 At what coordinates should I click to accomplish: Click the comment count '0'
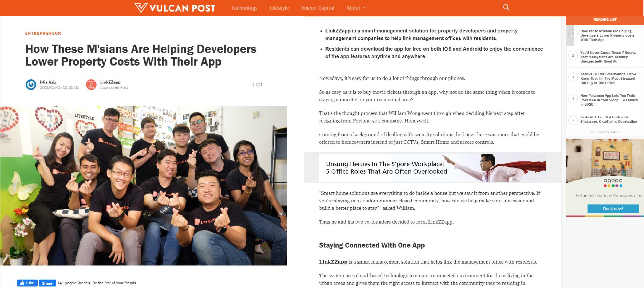click(x=253, y=85)
